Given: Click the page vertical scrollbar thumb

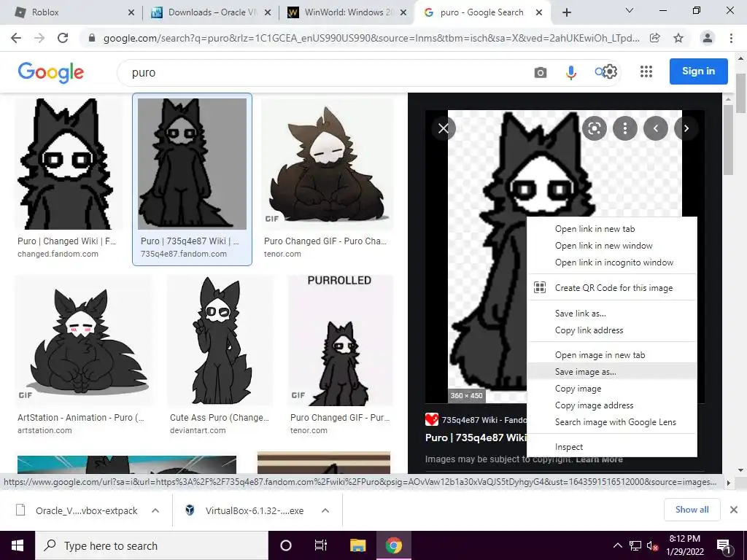Looking at the screenshot, I should point(740,93).
